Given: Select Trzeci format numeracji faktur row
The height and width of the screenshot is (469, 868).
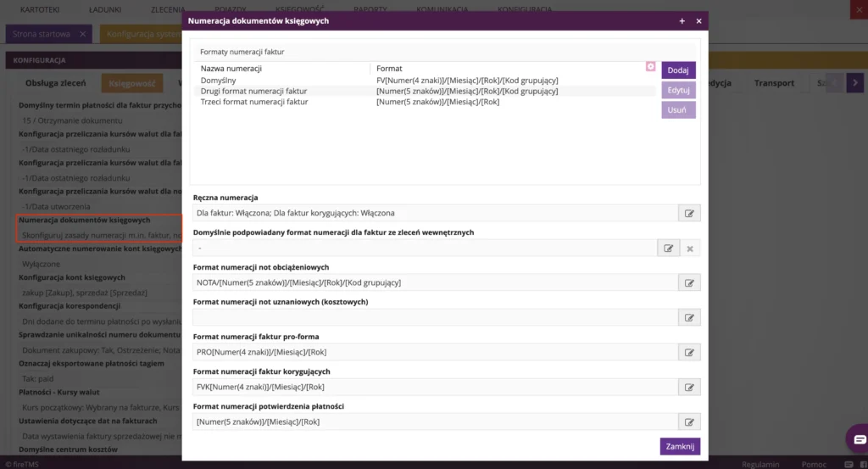Looking at the screenshot, I should [425, 102].
